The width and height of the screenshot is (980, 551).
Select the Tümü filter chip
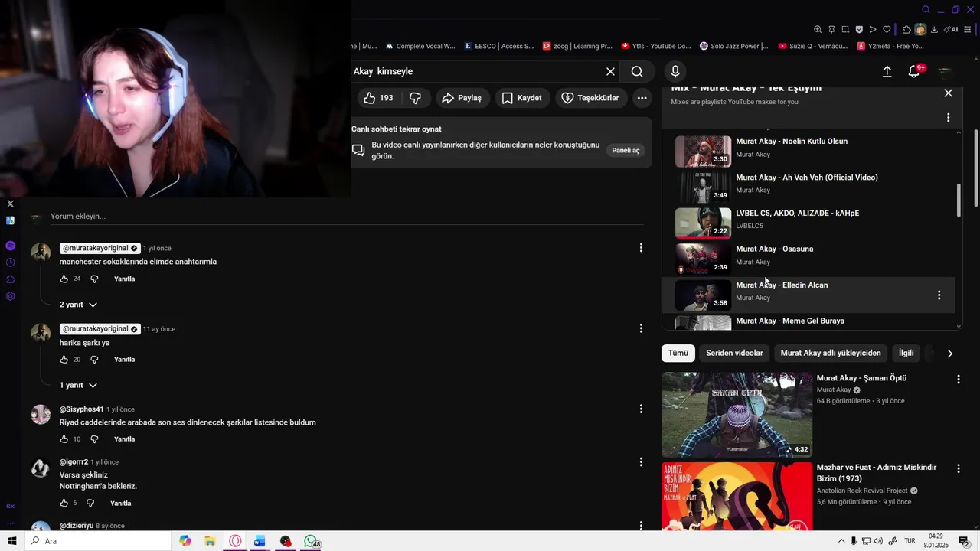[x=678, y=353]
